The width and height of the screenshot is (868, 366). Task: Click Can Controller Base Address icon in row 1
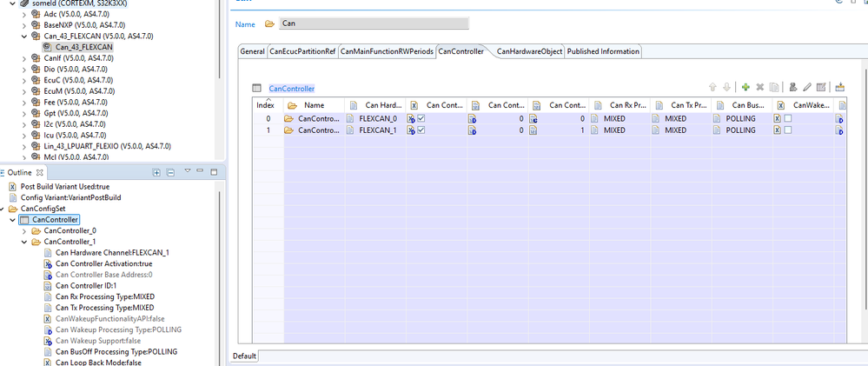coord(472,130)
